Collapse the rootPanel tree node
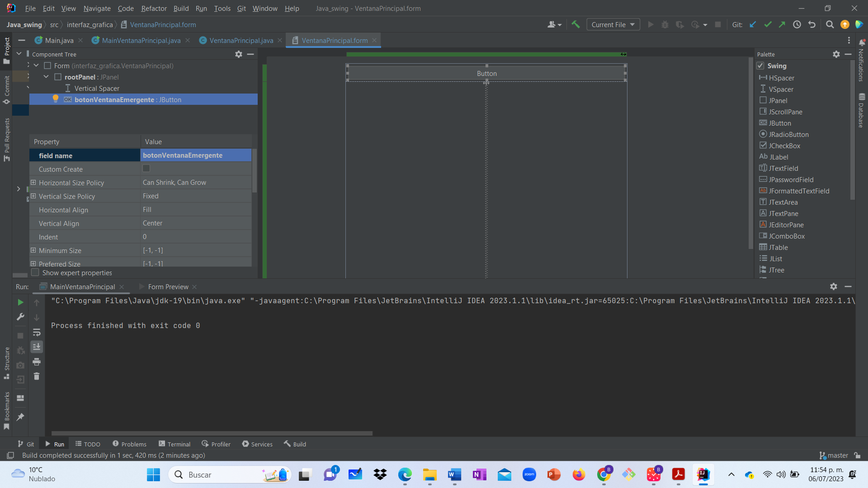Viewport: 868px width, 488px height. point(46,76)
